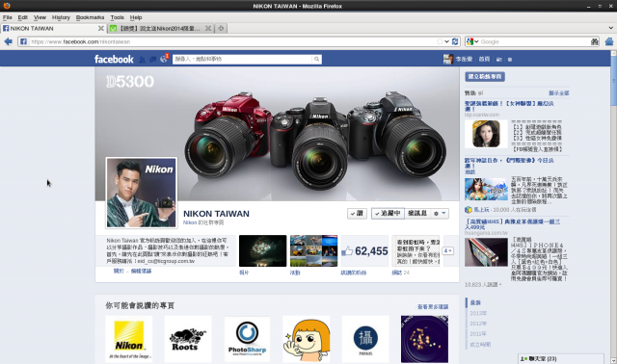Jump to 最新 on the timeline
617x364 pixels.
[x=475, y=302]
